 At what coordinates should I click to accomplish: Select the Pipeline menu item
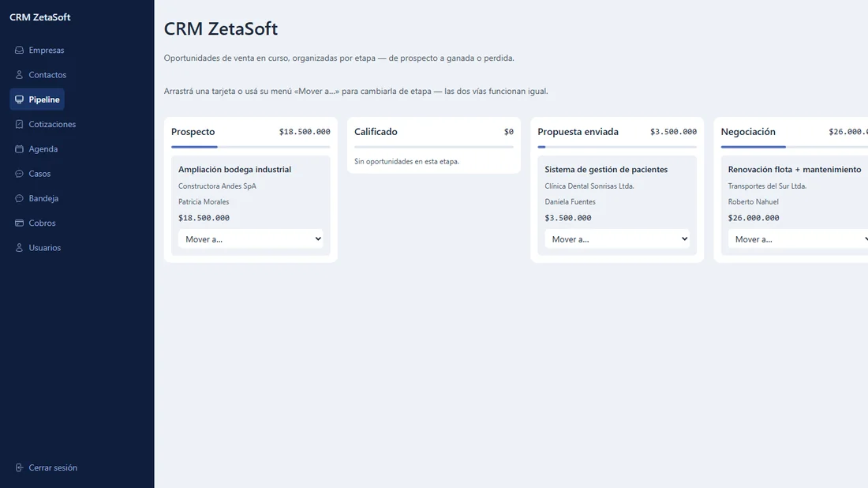point(37,99)
